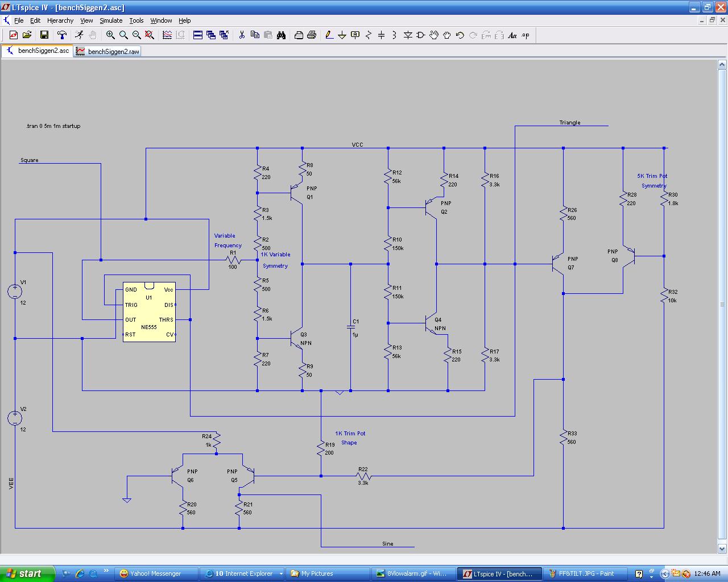
Task: Open the Hierarchy menu
Action: pos(60,20)
